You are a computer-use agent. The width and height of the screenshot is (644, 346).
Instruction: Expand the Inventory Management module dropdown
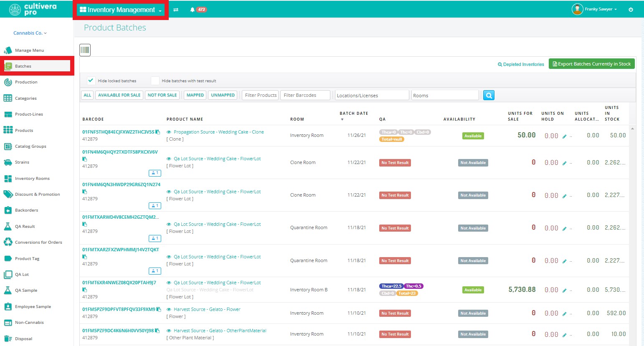coord(121,10)
